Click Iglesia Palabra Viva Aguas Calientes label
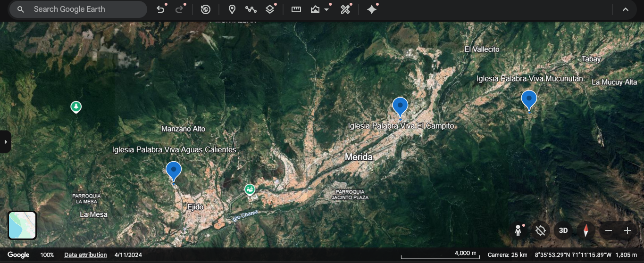The width and height of the screenshot is (644, 263). (x=174, y=149)
